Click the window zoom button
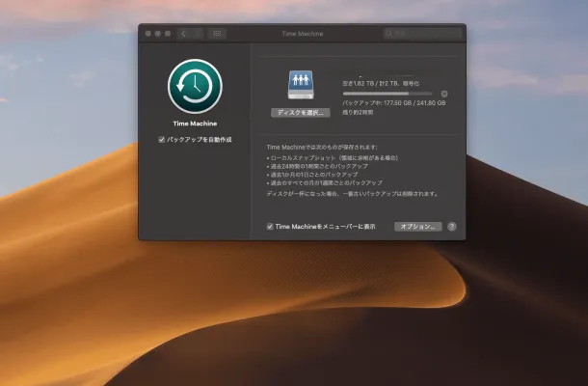This screenshot has width=588, height=386. click(168, 33)
